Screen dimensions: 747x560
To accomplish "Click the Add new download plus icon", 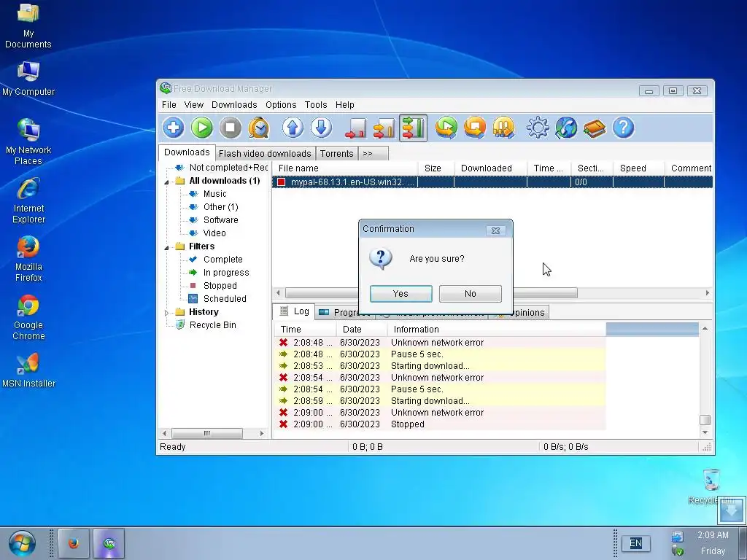I will tap(174, 128).
